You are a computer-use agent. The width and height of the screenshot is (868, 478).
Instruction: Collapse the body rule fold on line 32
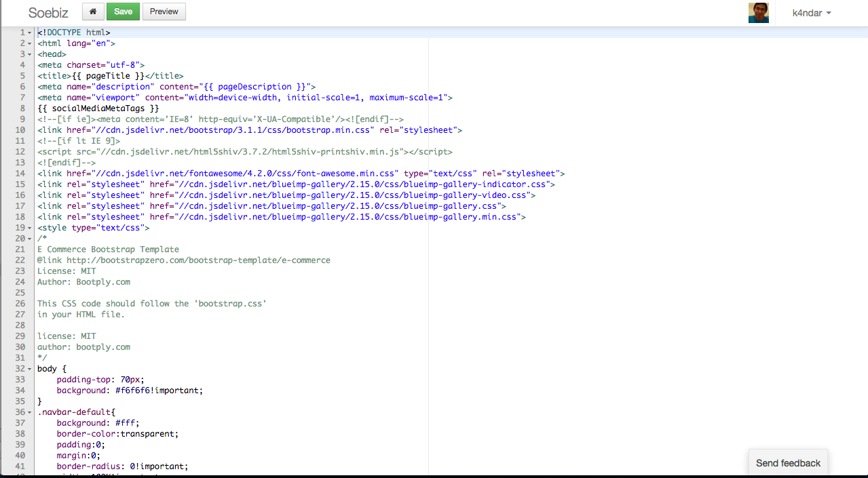[x=30, y=369]
